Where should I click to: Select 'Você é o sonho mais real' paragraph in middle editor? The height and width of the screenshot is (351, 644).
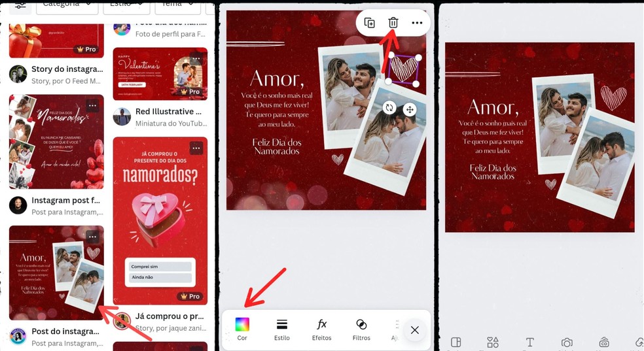coord(277,109)
